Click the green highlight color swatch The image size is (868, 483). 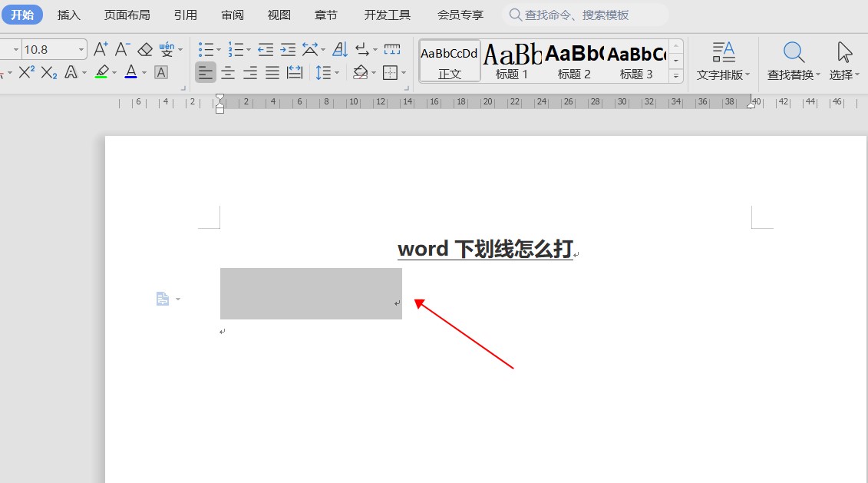click(101, 72)
